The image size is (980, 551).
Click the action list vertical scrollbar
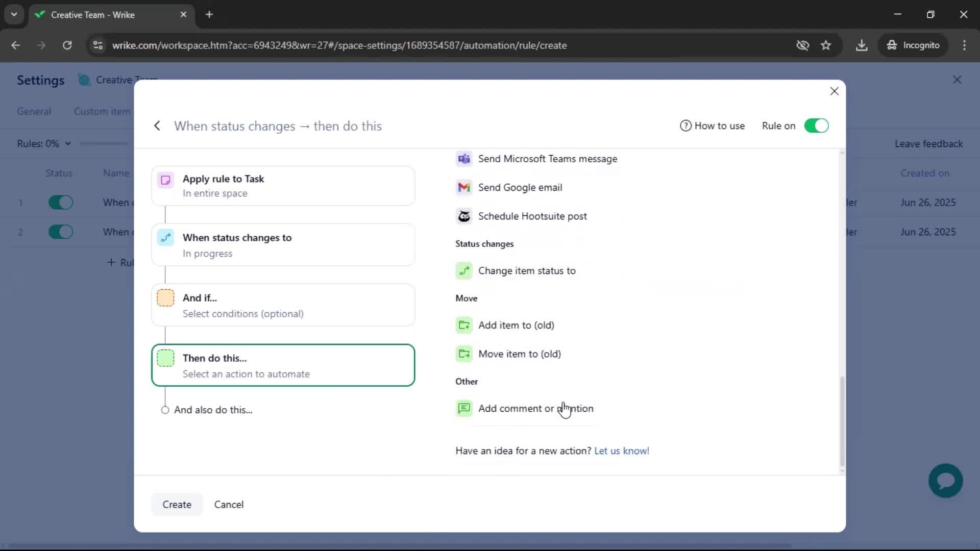(x=842, y=421)
